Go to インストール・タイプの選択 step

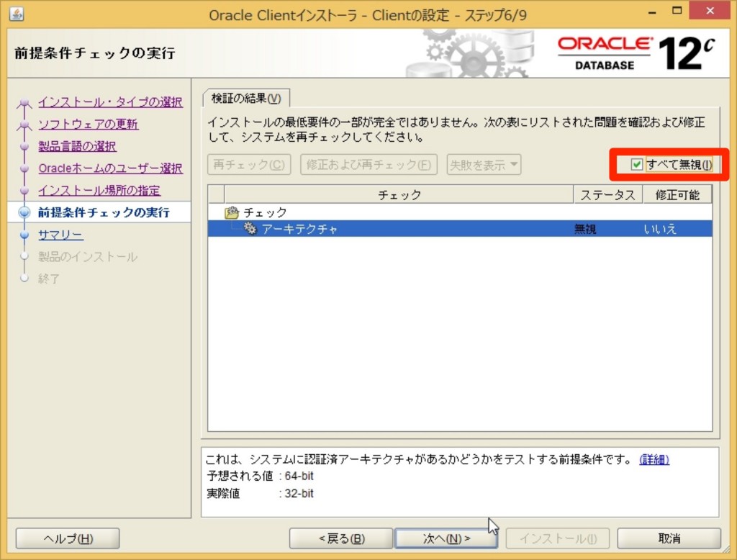[x=110, y=102]
